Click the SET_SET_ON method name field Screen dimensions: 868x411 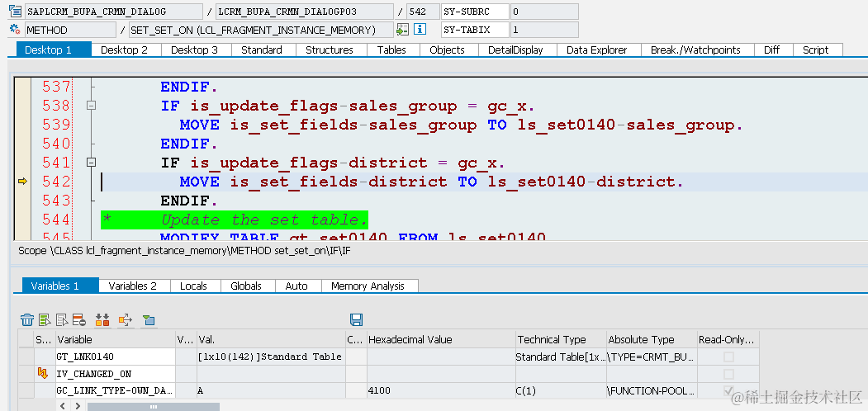[261, 30]
